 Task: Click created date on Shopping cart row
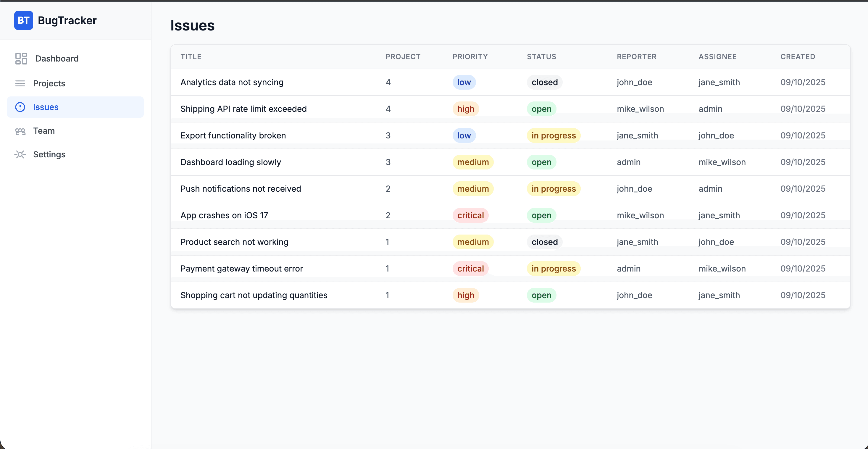point(803,295)
